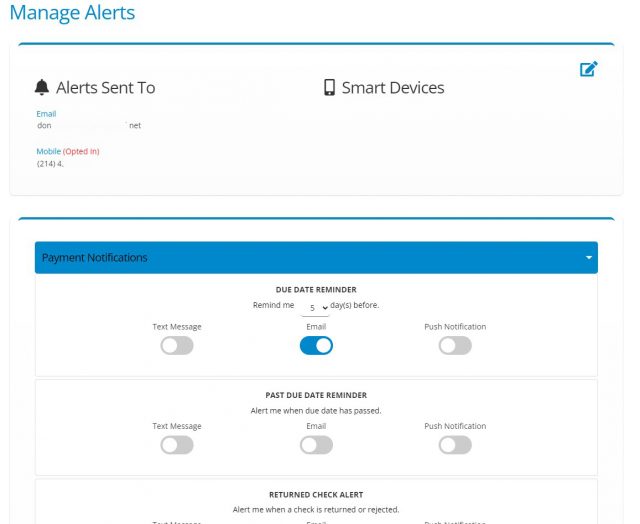The image size is (640, 524).
Task: Click the Past Due Date Reminder title
Action: tap(316, 395)
